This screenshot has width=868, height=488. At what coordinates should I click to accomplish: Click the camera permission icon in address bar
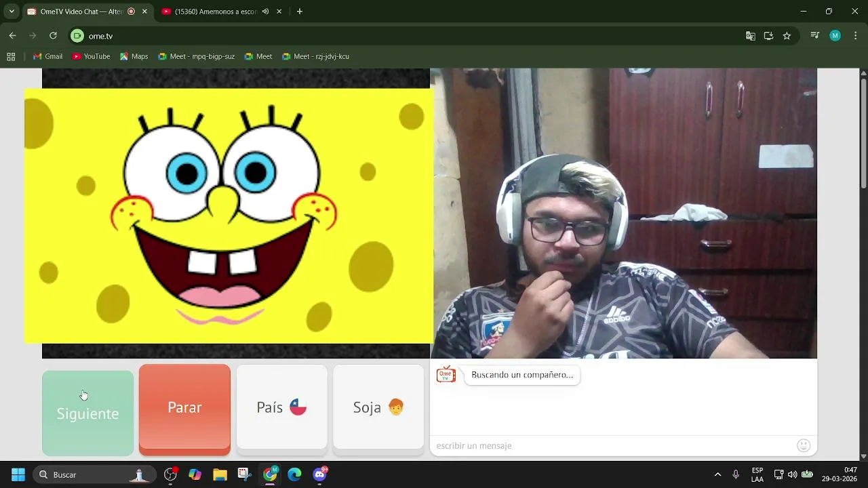[x=77, y=36]
